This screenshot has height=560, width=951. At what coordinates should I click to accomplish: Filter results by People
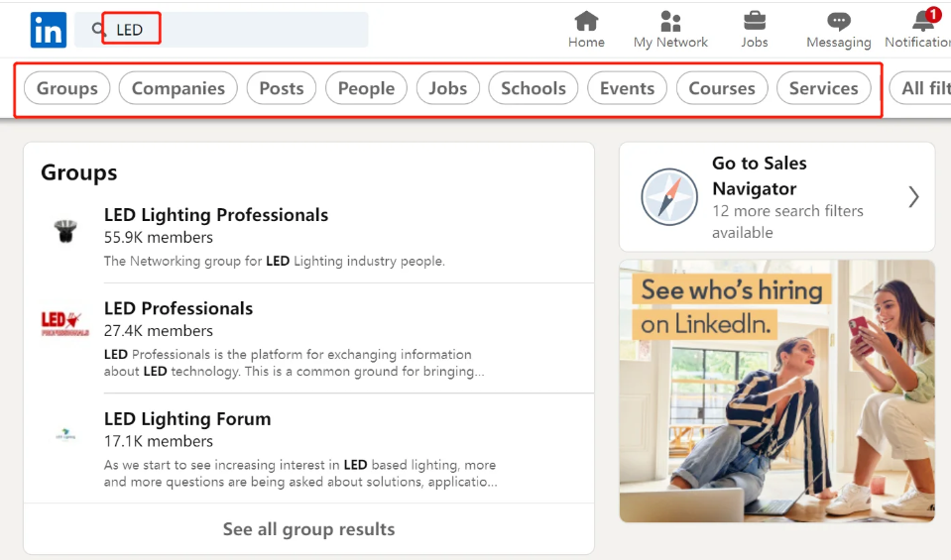coord(366,88)
